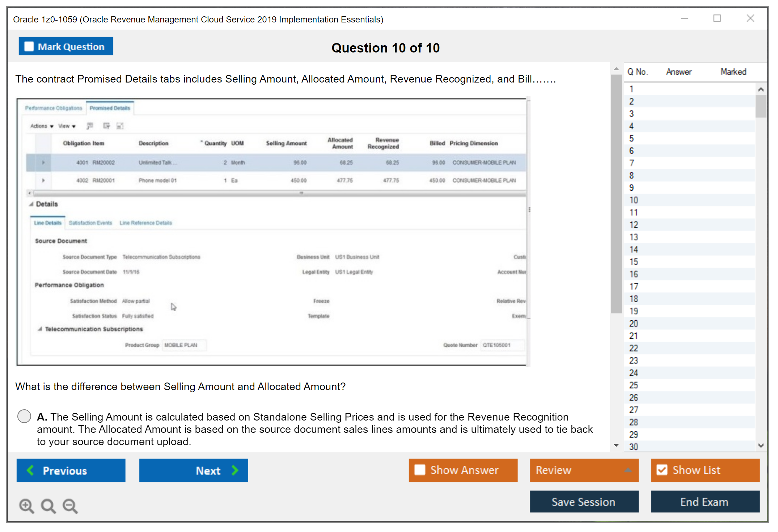
Task: Collapse the Review panel dropdown
Action: [628, 470]
